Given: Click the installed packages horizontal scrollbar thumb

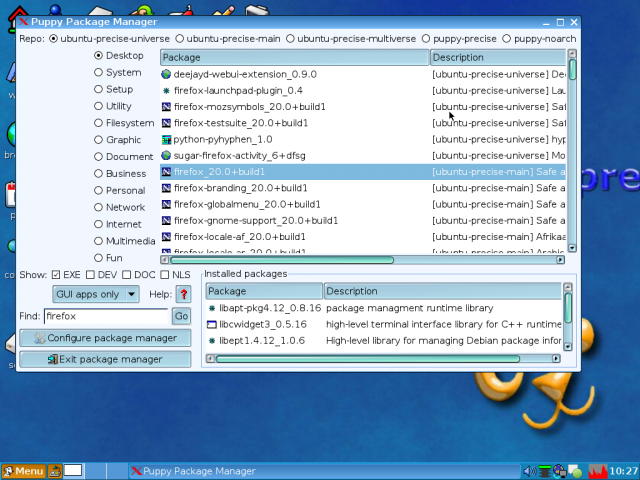Looking at the screenshot, I should (367, 359).
